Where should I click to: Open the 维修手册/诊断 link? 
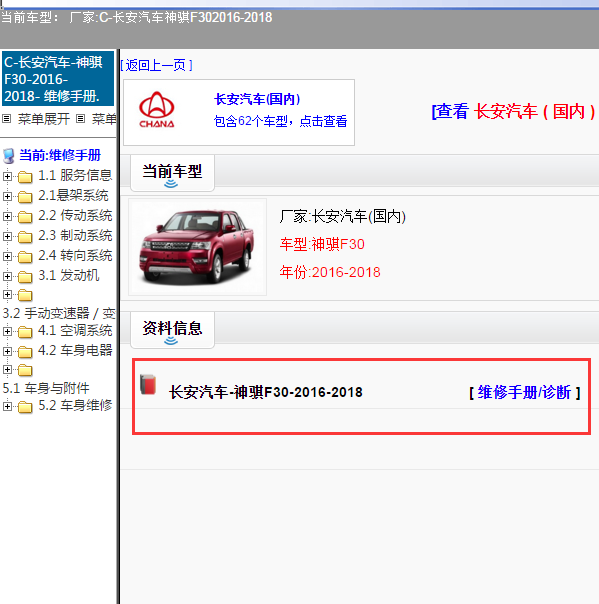click(x=524, y=393)
